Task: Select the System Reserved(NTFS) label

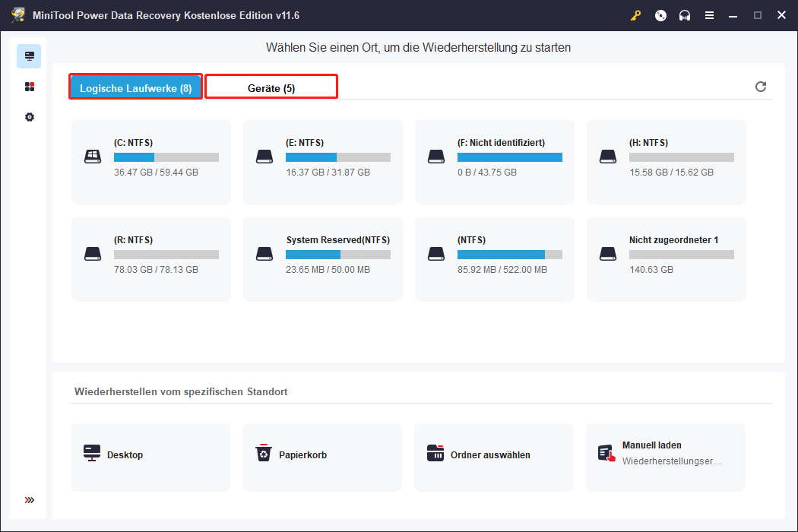Action: pos(338,240)
